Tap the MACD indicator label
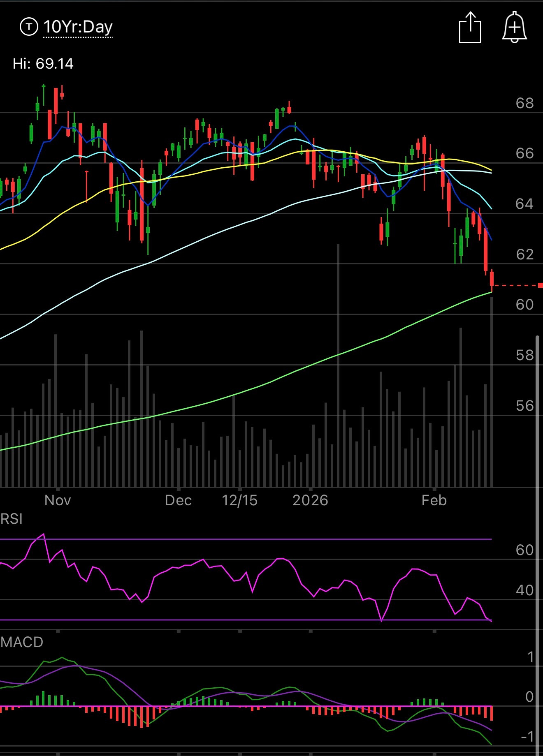 coord(22,642)
